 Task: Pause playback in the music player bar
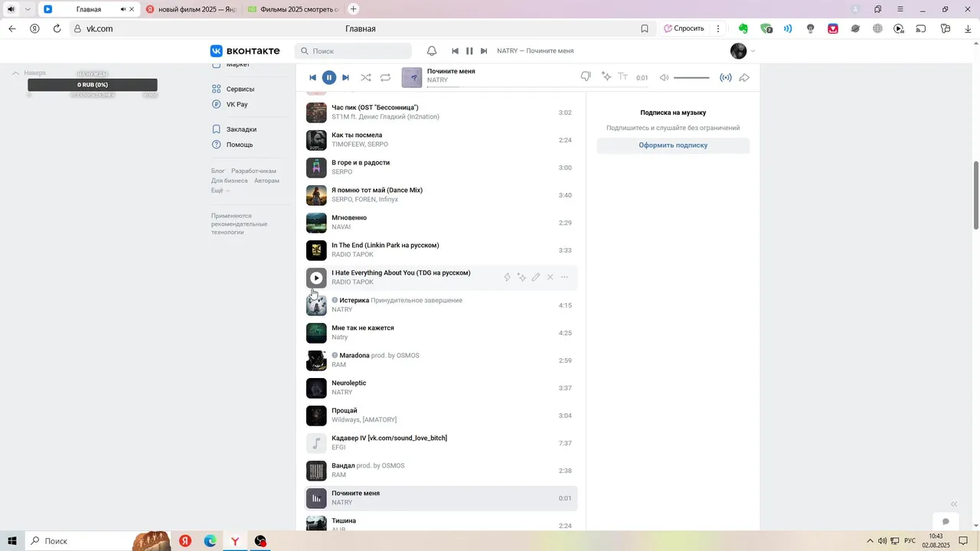click(329, 77)
